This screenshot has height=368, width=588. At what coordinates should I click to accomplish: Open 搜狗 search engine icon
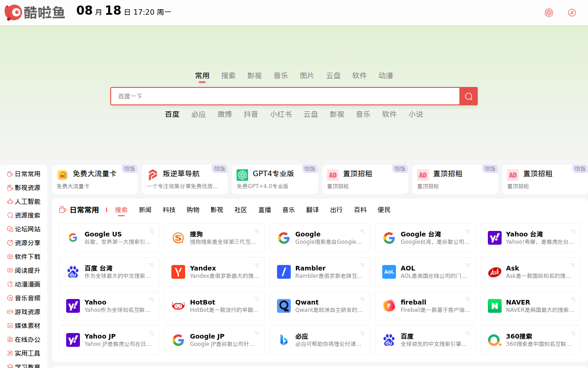[178, 238]
